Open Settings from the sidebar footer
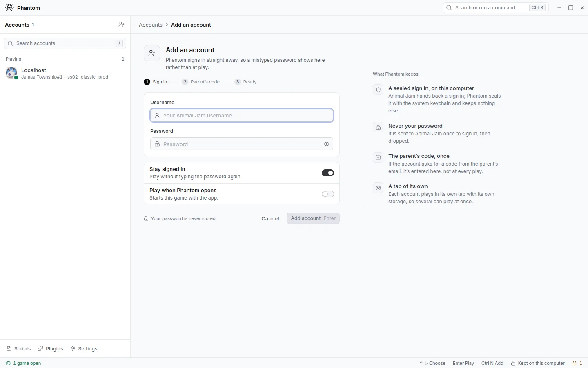The width and height of the screenshot is (588, 368). tap(84, 349)
